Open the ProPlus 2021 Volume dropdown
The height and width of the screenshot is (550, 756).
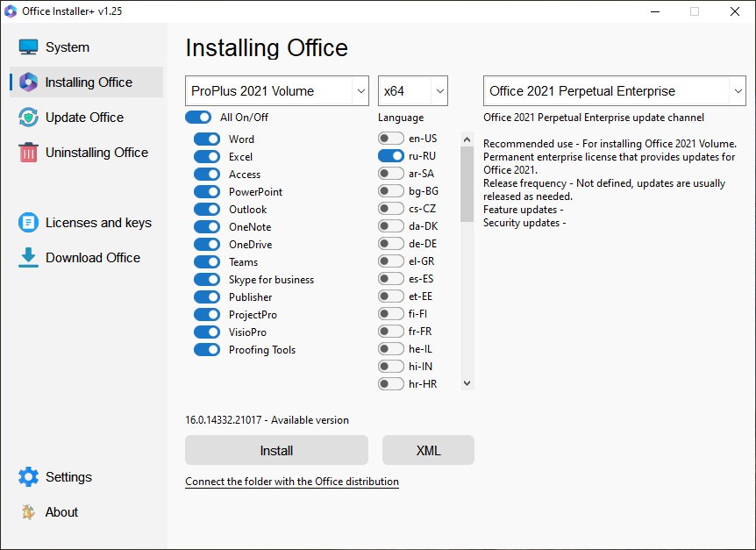[x=277, y=90]
